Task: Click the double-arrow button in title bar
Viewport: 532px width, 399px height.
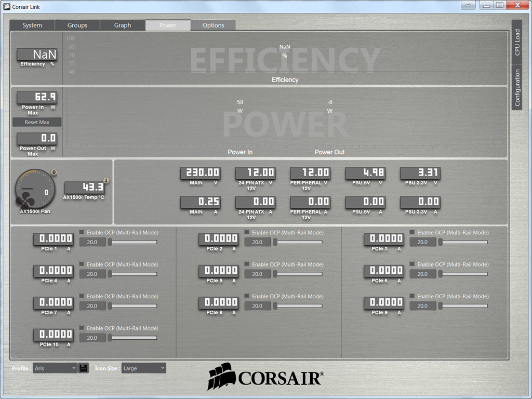Action: 468,5
